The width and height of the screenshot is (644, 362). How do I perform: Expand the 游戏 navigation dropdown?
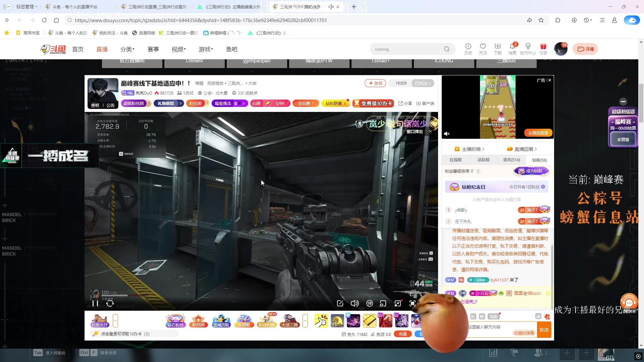pos(206,49)
